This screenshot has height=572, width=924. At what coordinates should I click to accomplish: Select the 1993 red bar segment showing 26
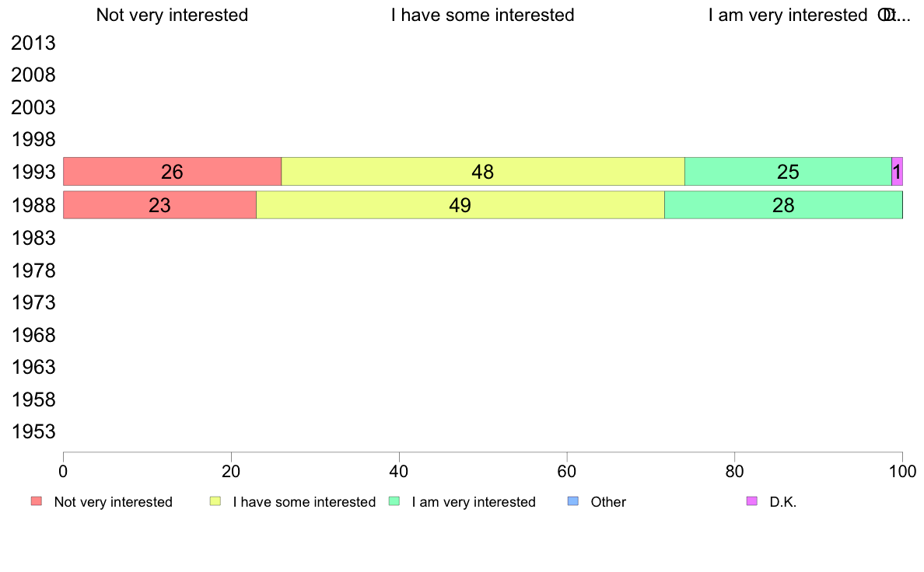[172, 172]
